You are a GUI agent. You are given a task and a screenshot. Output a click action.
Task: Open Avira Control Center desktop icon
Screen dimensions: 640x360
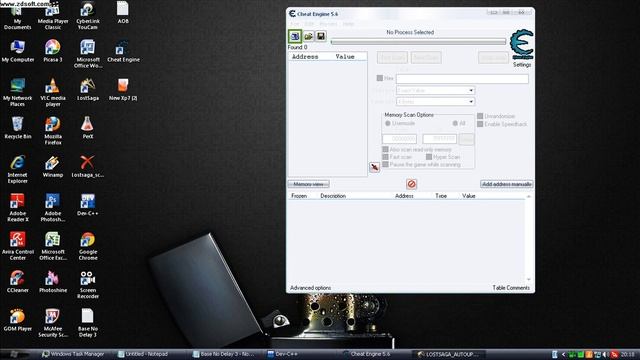click(x=18, y=246)
